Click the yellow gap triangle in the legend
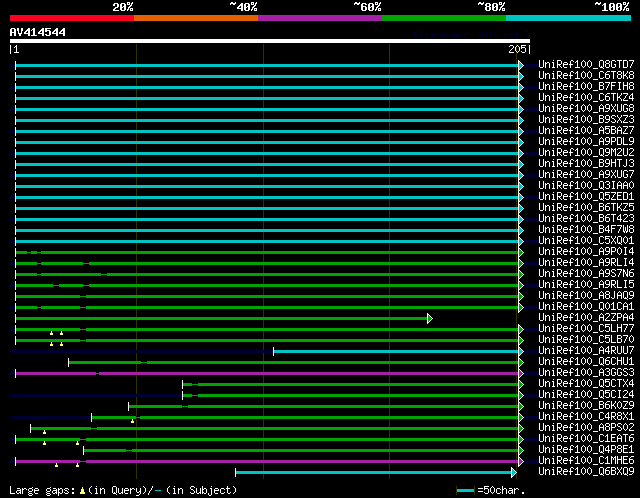 (82, 490)
